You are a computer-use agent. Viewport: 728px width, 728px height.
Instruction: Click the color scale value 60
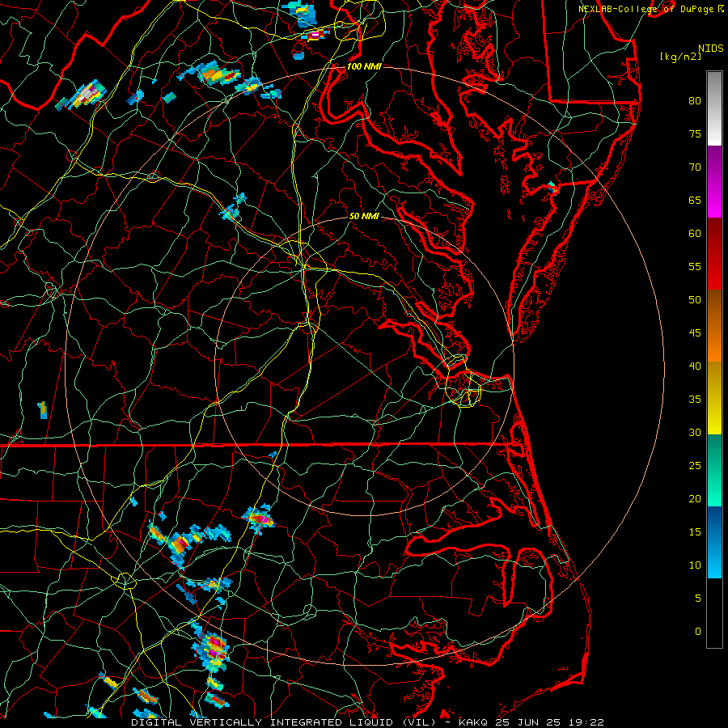695,234
